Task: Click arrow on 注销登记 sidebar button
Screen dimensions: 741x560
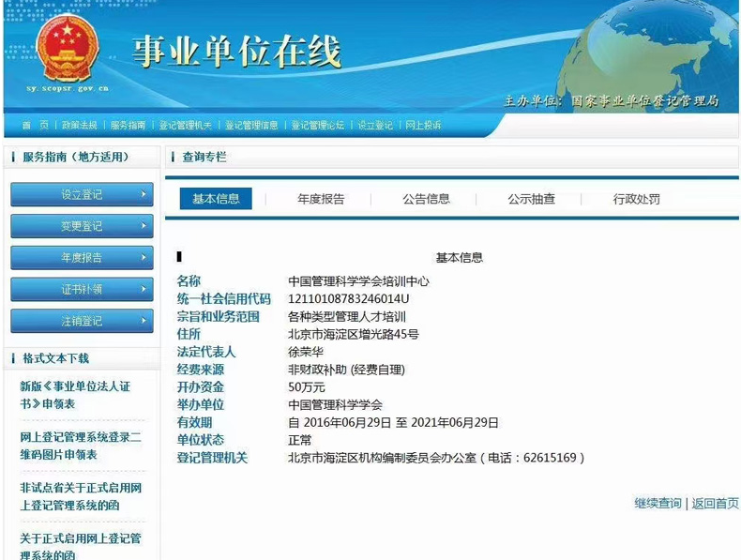Action: [x=144, y=321]
